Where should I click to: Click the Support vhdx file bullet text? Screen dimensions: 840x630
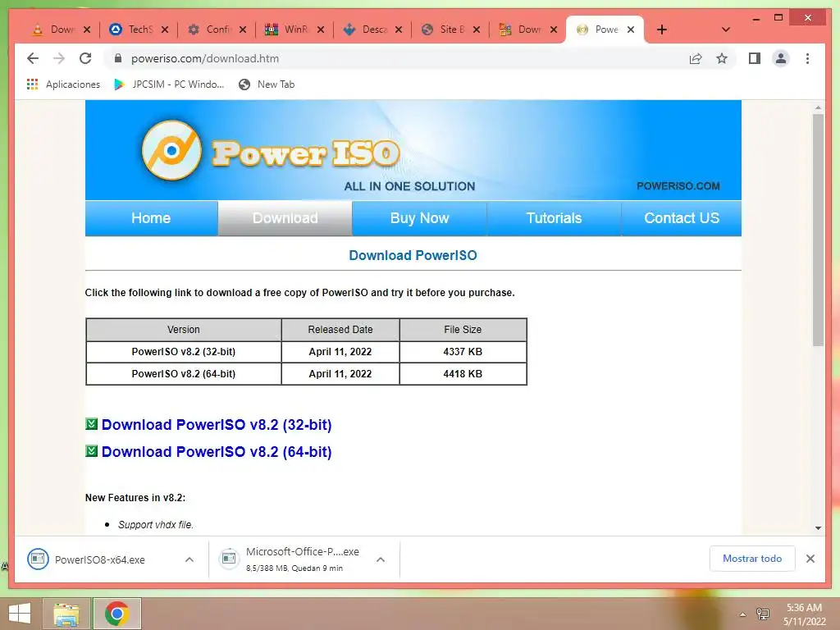pos(155,524)
